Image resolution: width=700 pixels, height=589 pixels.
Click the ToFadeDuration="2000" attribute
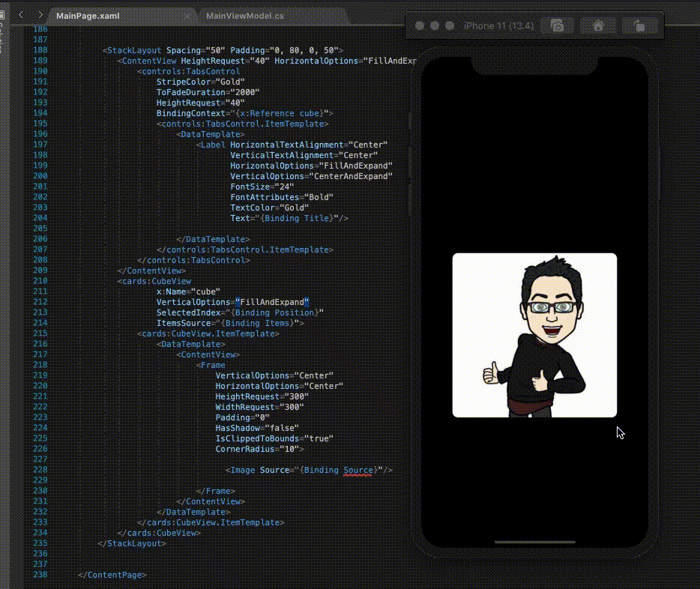coord(208,92)
